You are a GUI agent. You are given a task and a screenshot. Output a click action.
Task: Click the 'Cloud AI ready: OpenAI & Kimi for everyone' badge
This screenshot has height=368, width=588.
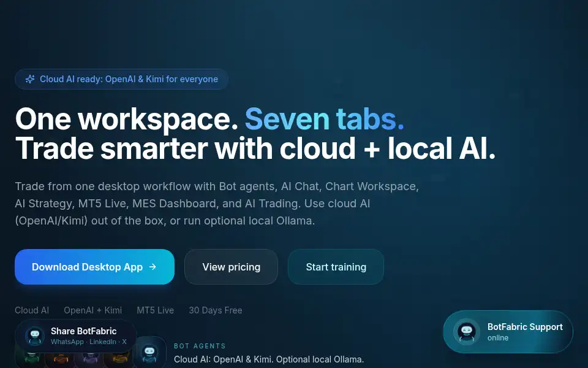[121, 79]
